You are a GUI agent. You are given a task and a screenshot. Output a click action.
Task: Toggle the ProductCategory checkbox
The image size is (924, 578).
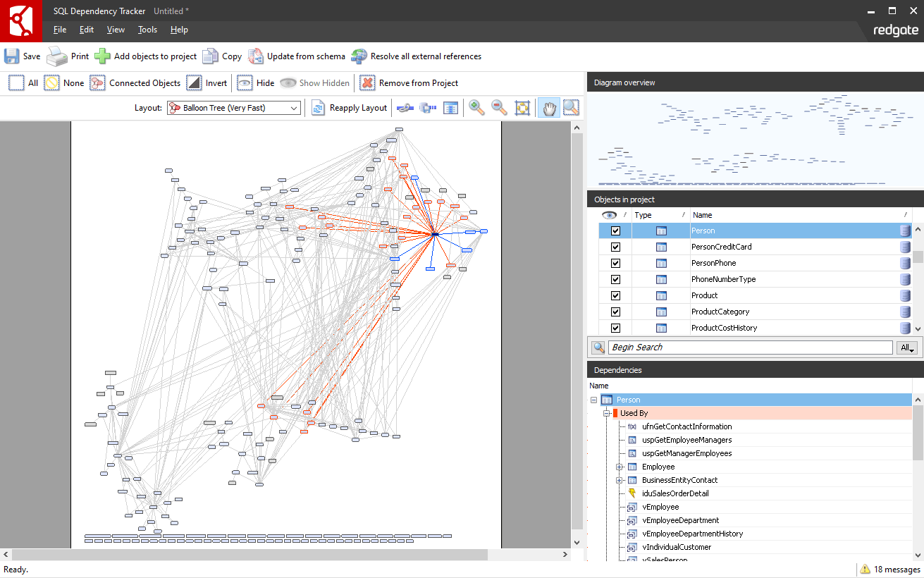point(615,312)
